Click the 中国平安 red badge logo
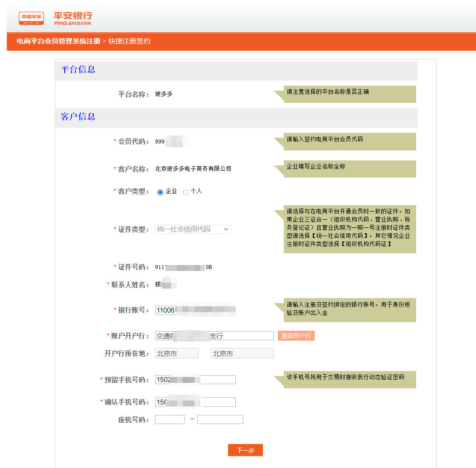Screen dimensions: 476x468 pyautogui.click(x=31, y=19)
